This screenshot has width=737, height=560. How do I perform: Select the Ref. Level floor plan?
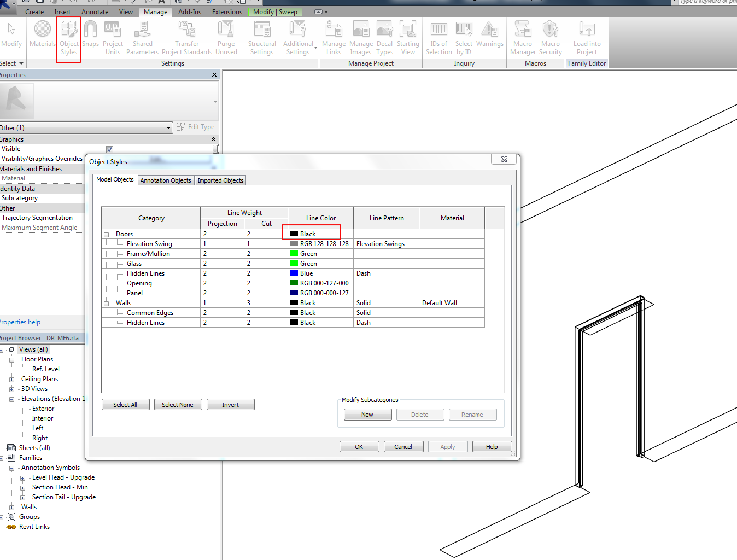pos(46,369)
